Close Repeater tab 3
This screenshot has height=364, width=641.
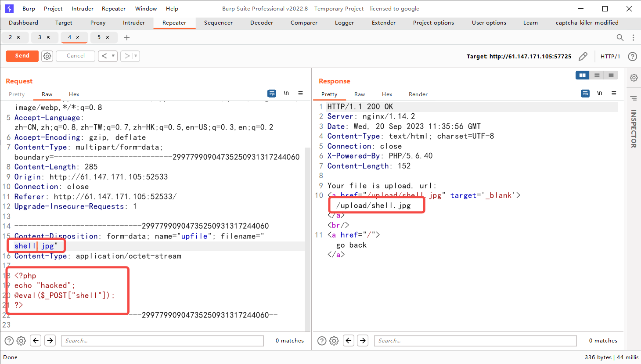[x=48, y=37]
